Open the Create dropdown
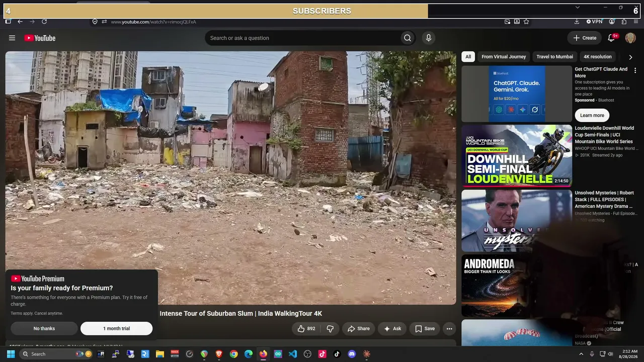 pyautogui.click(x=585, y=38)
